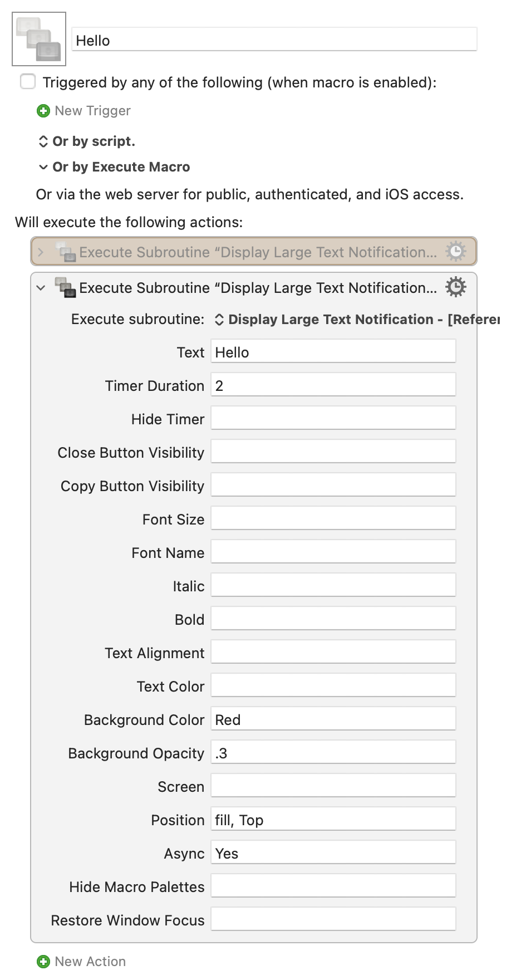Click the Position field showing fill, Top
The width and height of the screenshot is (511, 980).
pos(333,819)
